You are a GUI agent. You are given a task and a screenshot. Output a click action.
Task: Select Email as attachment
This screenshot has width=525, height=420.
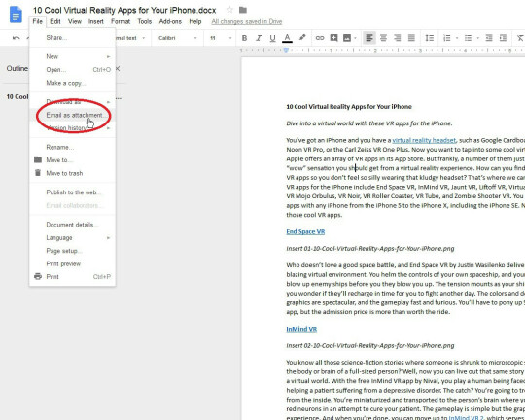click(x=72, y=115)
